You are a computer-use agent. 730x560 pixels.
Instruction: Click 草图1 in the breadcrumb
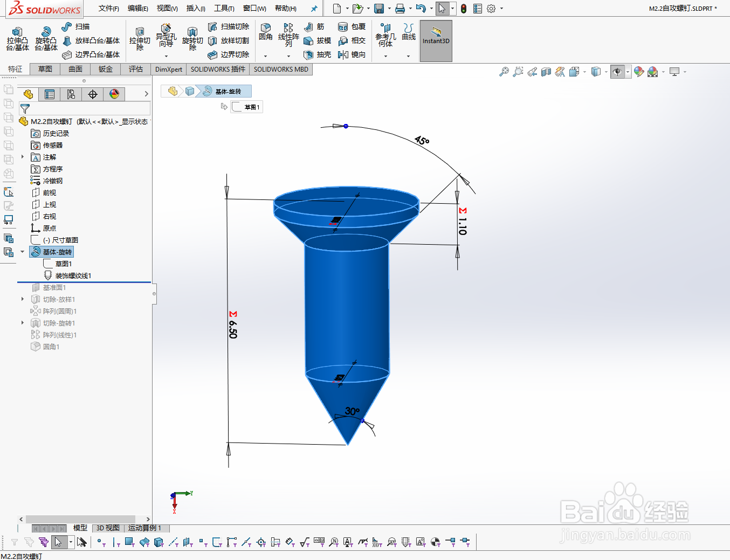pyautogui.click(x=246, y=107)
